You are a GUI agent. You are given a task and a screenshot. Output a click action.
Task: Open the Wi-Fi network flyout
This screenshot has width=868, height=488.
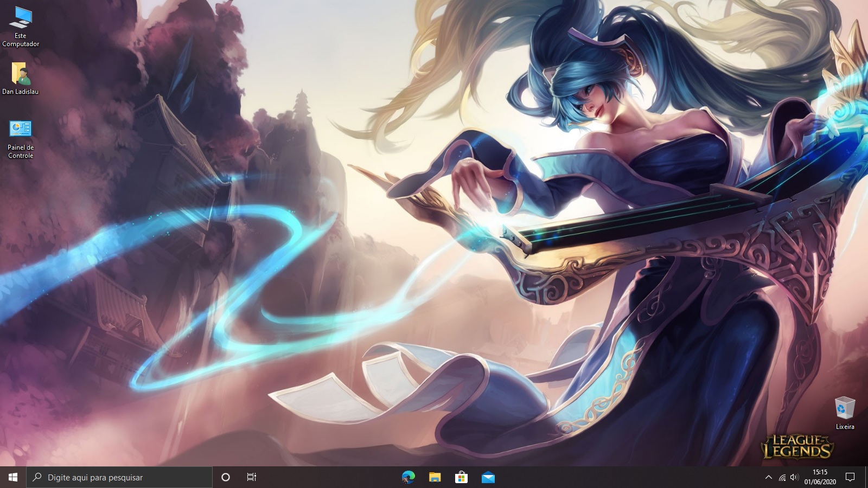pos(782,477)
